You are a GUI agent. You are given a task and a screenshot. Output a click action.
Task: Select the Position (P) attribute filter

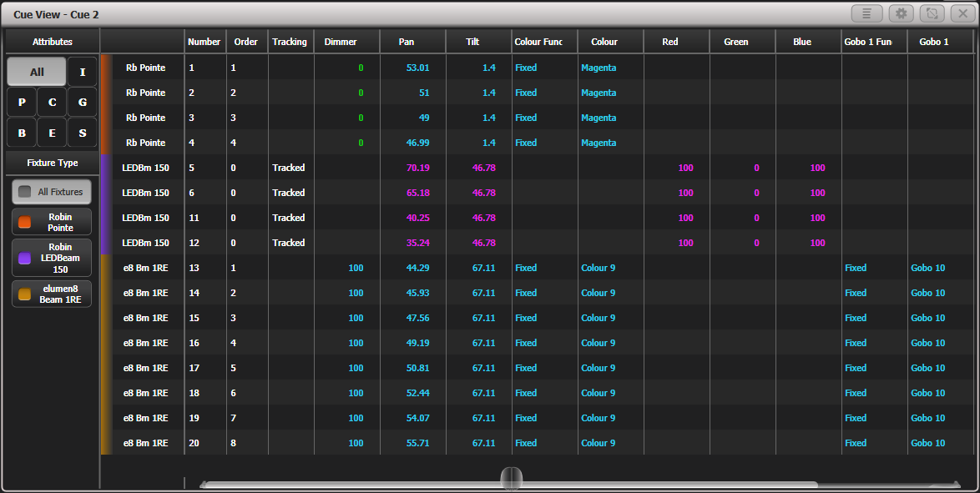pos(22,102)
